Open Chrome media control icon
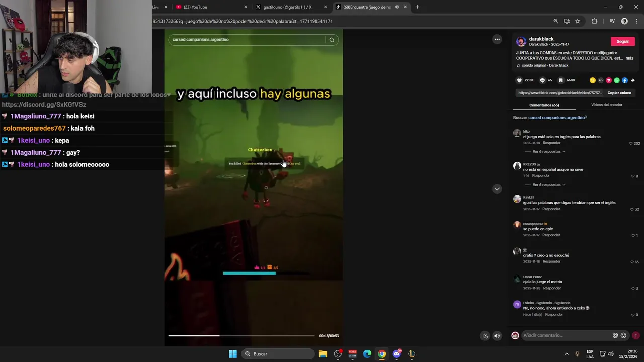 [612, 21]
